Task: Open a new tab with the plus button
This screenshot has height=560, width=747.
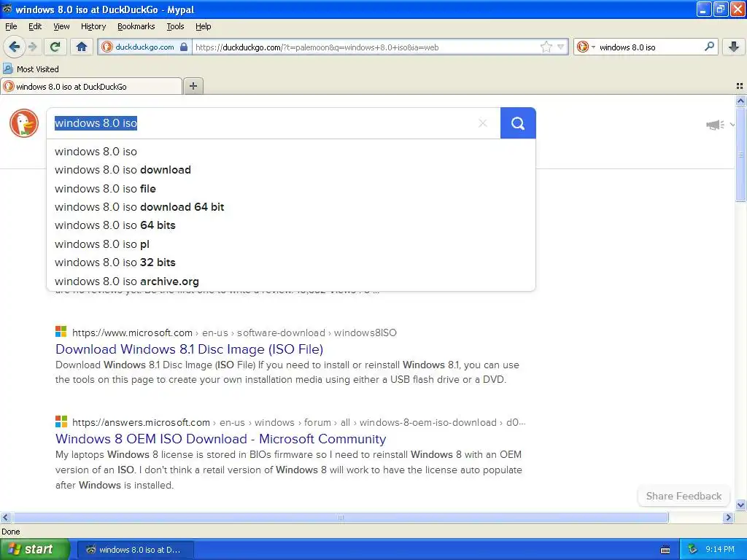Action: click(x=193, y=86)
